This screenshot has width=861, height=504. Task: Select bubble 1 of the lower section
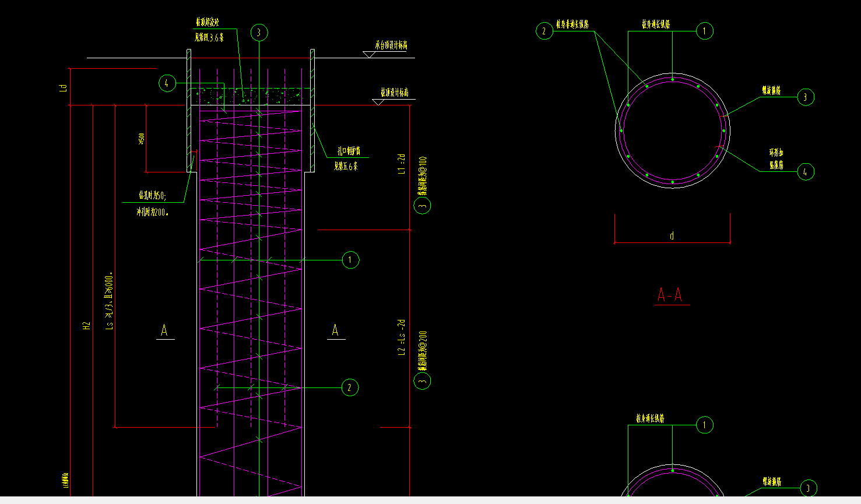point(705,425)
